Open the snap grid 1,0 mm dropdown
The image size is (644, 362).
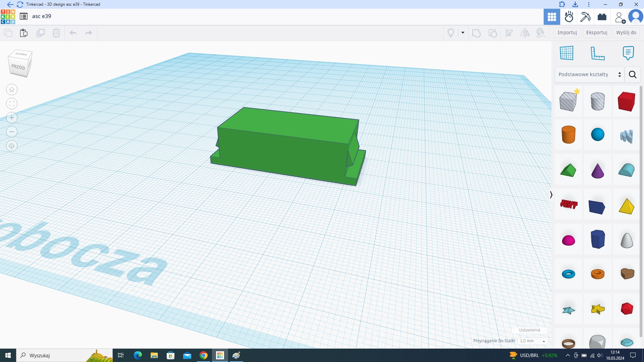[533, 341]
